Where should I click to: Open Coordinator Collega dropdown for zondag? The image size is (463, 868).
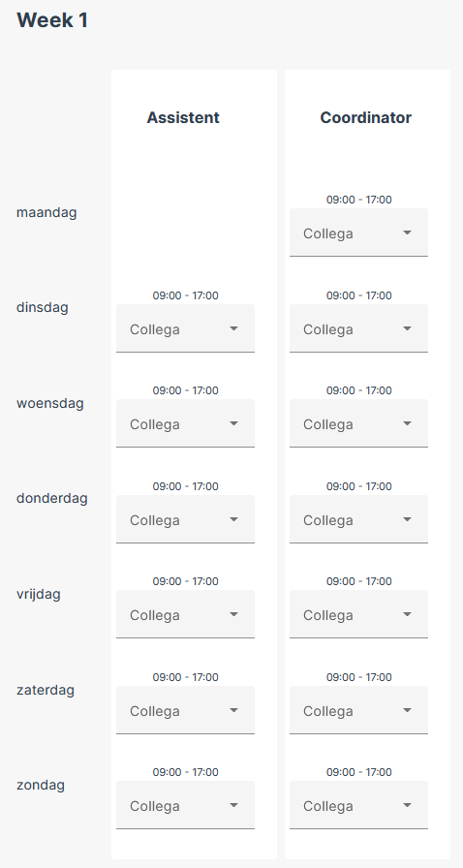358,805
